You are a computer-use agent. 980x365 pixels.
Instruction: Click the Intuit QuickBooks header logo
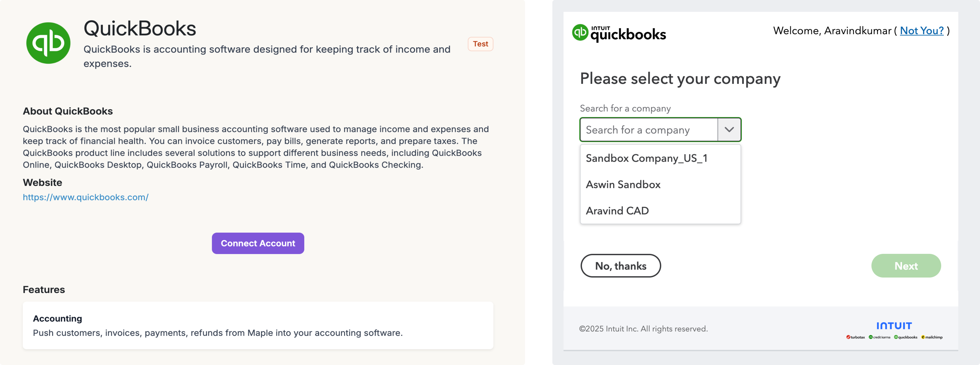click(x=619, y=33)
